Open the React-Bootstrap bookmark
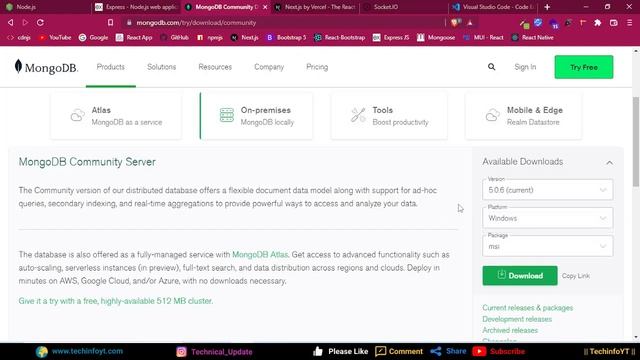This screenshot has height=360, width=640. 340,38
